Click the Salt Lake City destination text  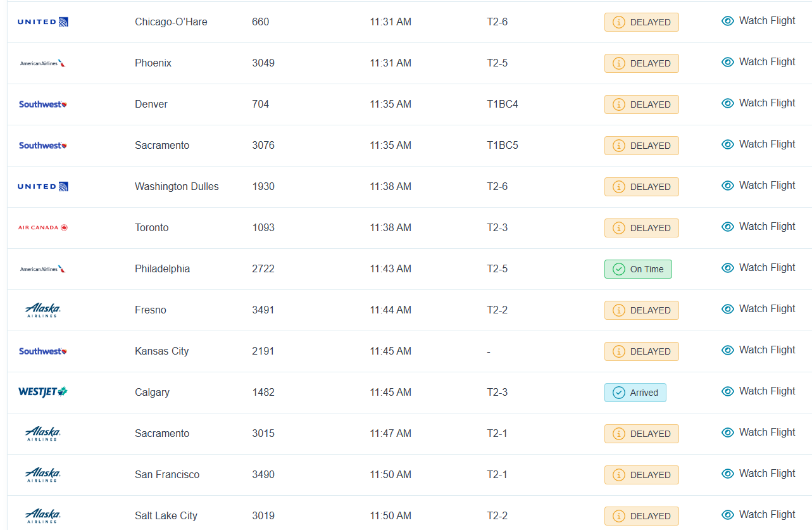click(x=166, y=516)
